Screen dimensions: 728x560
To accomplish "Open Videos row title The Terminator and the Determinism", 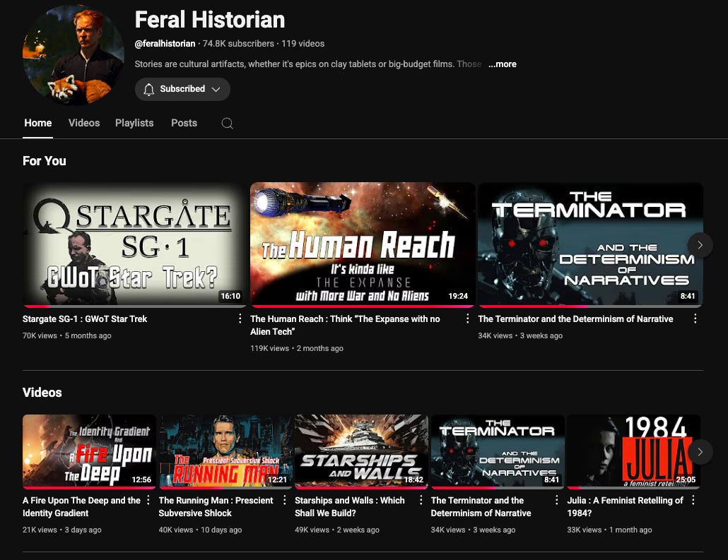I will pyautogui.click(x=481, y=506).
